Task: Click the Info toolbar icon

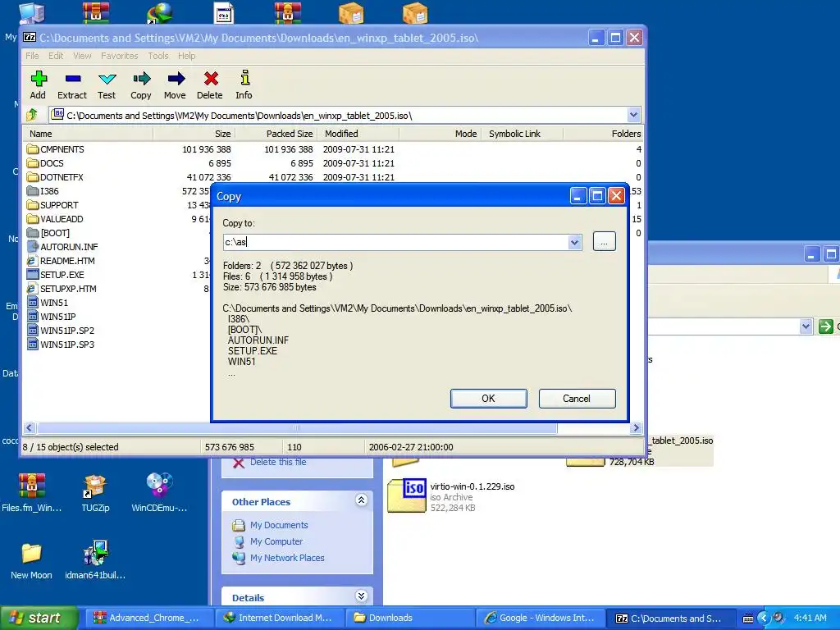Action: tap(244, 84)
